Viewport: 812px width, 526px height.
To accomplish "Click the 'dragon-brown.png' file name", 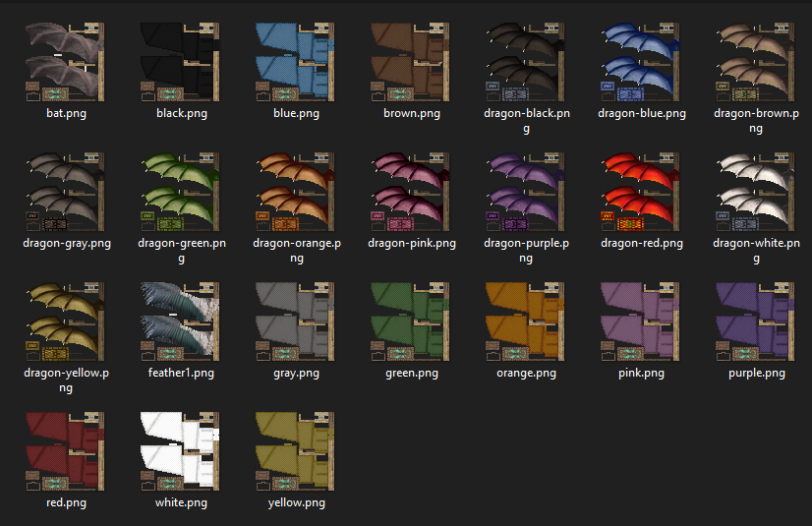I will tap(756, 121).
